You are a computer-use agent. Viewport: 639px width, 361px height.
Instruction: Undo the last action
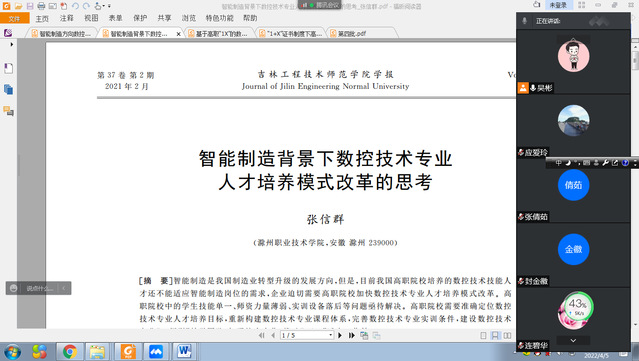tap(75, 6)
